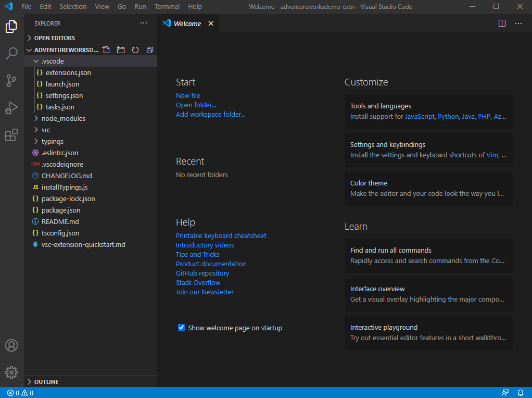
Task: Close the Welcome tab
Action: point(211,23)
